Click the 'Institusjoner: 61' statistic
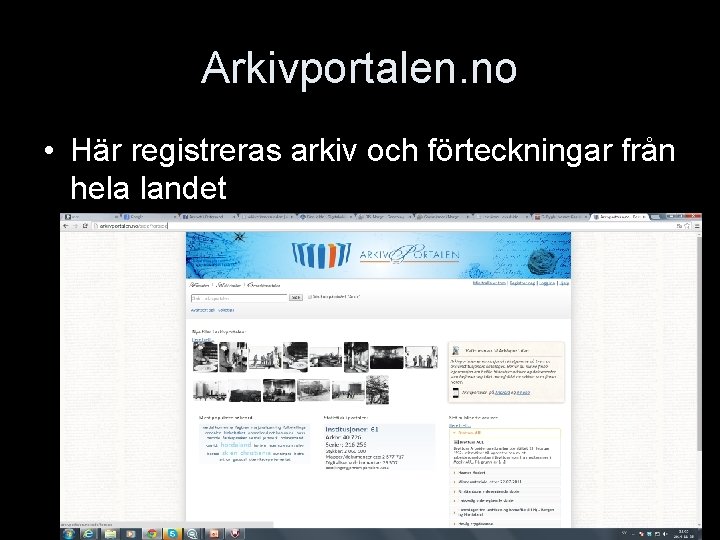This screenshot has height=540, width=720. pyautogui.click(x=352, y=429)
